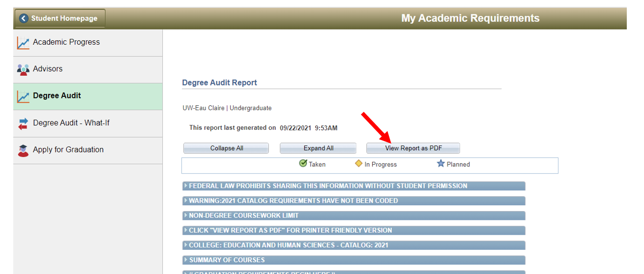The image size is (644, 274).
Task: Click the Academic Progress chart icon
Action: coord(23,43)
